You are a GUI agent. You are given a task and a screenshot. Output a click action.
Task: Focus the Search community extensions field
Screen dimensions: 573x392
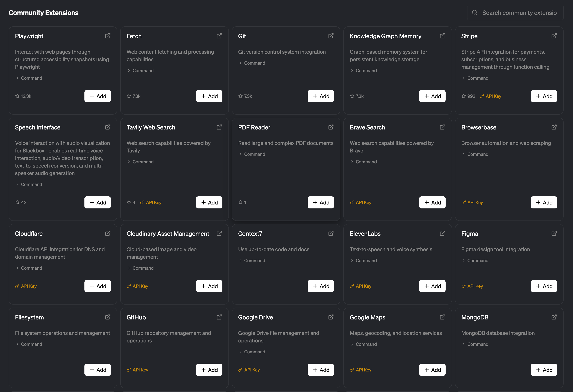click(x=515, y=13)
